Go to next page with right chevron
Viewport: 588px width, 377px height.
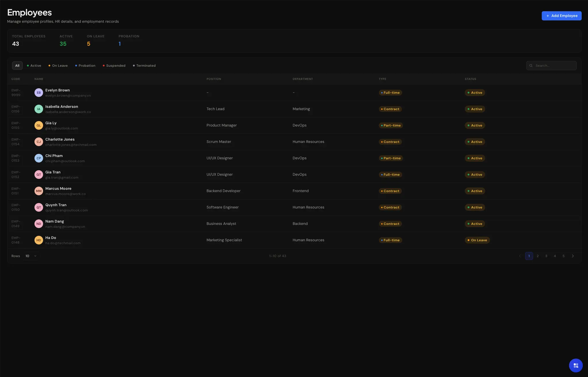pyautogui.click(x=573, y=256)
